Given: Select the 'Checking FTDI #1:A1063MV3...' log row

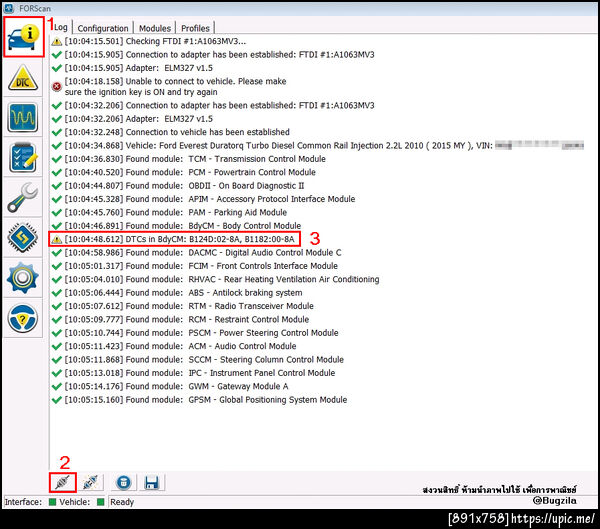Looking at the screenshot, I should tap(149, 41).
